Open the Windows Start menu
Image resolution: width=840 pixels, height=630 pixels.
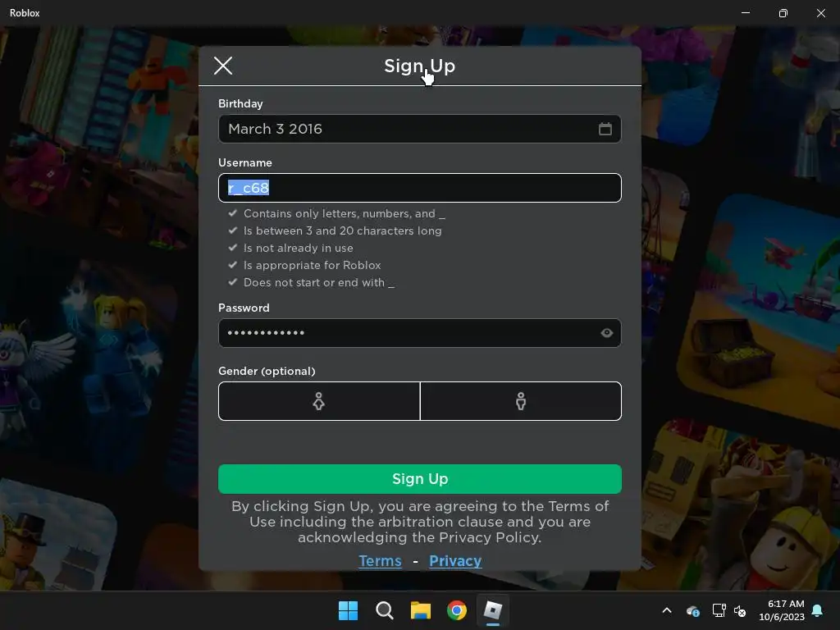click(x=348, y=610)
